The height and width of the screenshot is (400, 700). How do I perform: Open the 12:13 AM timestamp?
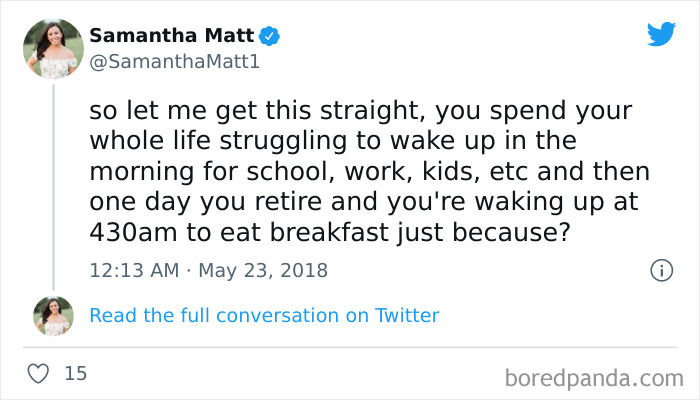134,270
